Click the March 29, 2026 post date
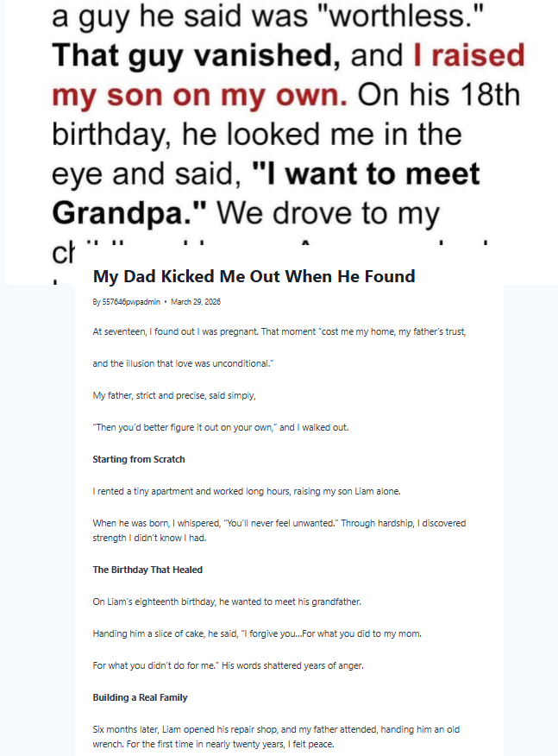558x756 pixels. 196,302
